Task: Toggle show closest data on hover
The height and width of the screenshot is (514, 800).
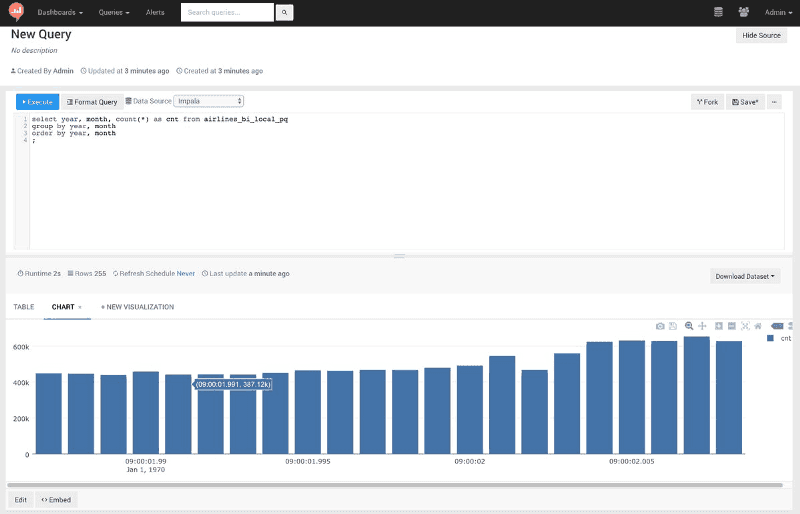Action: tap(776, 326)
